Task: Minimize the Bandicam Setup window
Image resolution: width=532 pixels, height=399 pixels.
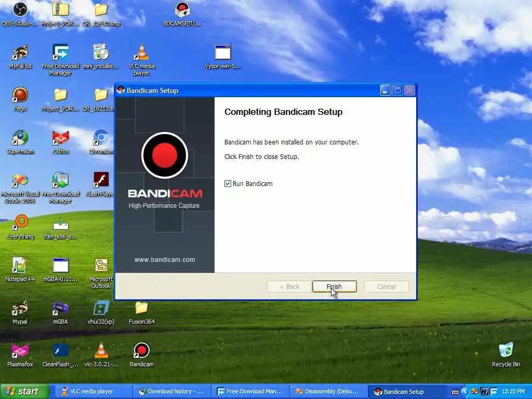Action: click(x=385, y=90)
